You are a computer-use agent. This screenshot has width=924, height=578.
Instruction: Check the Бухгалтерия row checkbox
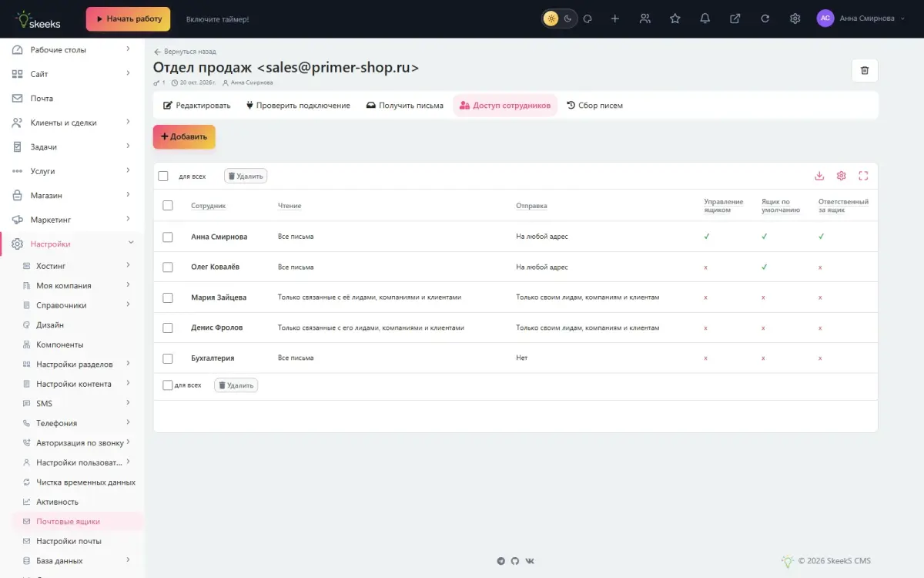point(168,358)
